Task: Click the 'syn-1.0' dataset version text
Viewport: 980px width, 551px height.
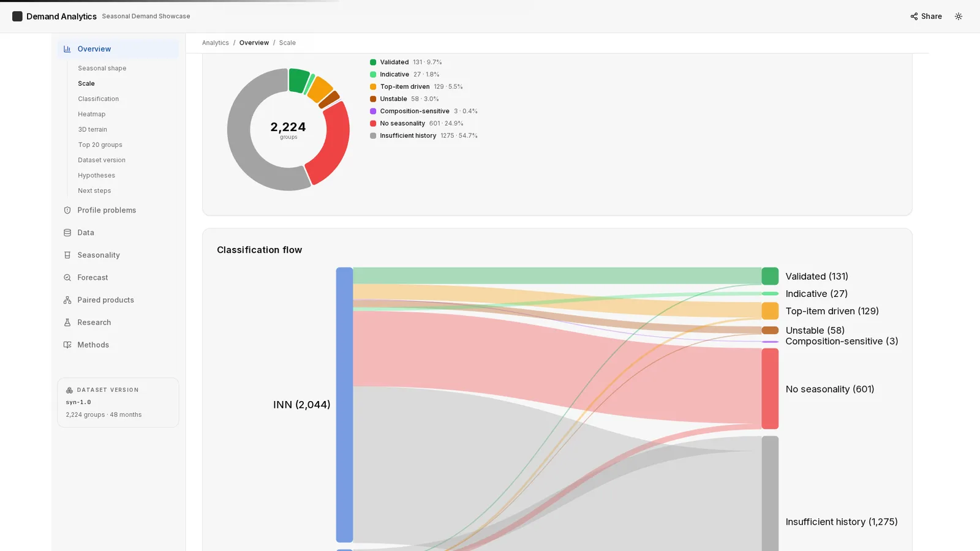Action: pyautogui.click(x=78, y=402)
